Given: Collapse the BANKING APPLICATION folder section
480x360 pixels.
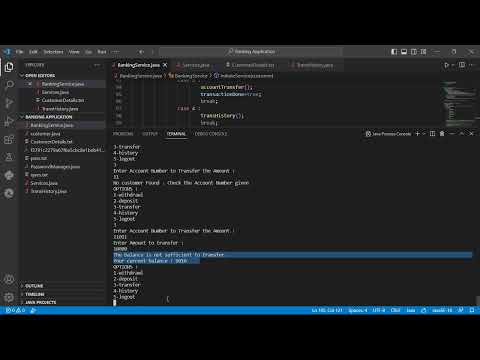Looking at the screenshot, I should (49, 117).
